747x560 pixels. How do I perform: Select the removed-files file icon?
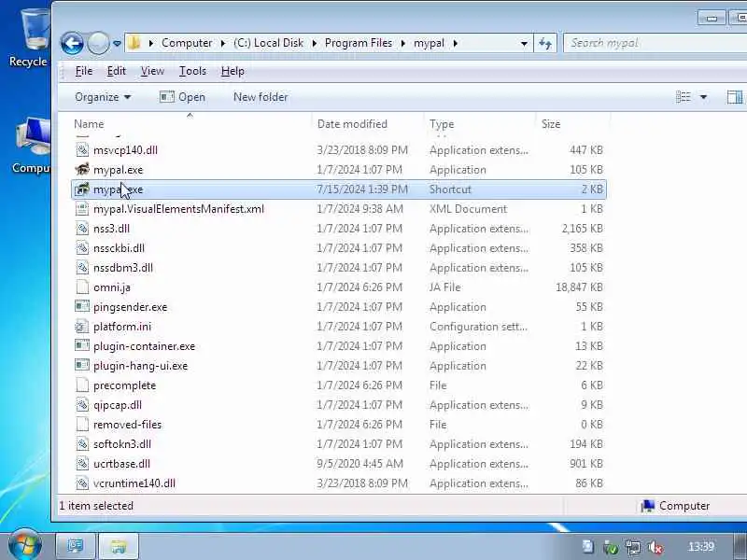[x=82, y=425]
